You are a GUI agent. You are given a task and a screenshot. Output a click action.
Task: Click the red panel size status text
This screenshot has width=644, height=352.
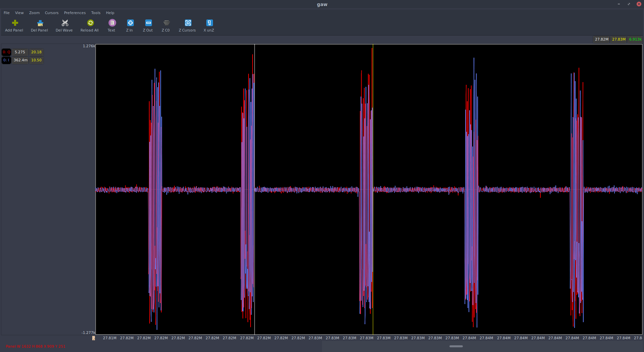pyautogui.click(x=36, y=346)
